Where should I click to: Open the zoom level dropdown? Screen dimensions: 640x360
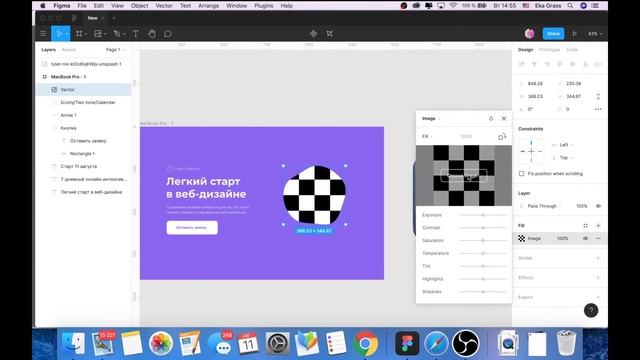coord(595,34)
